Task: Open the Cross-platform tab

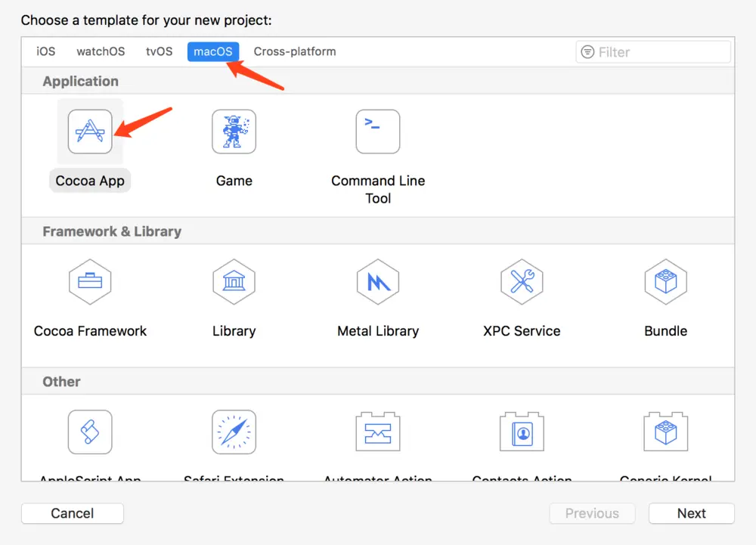Action: point(295,51)
